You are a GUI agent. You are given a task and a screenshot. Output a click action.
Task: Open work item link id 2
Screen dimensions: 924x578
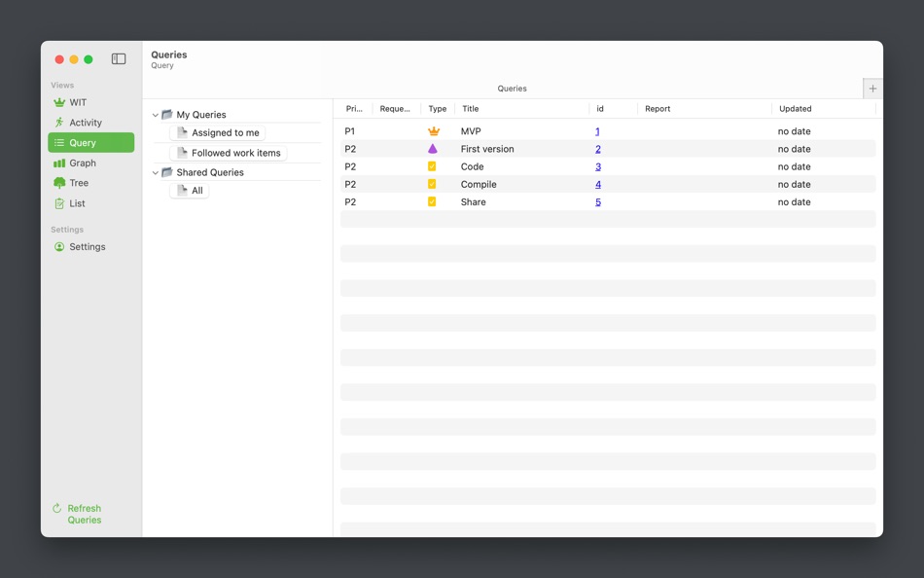click(598, 149)
